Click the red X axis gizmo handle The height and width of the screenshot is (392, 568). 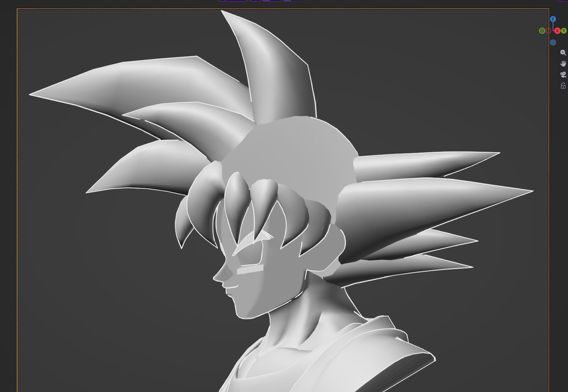coord(558,31)
